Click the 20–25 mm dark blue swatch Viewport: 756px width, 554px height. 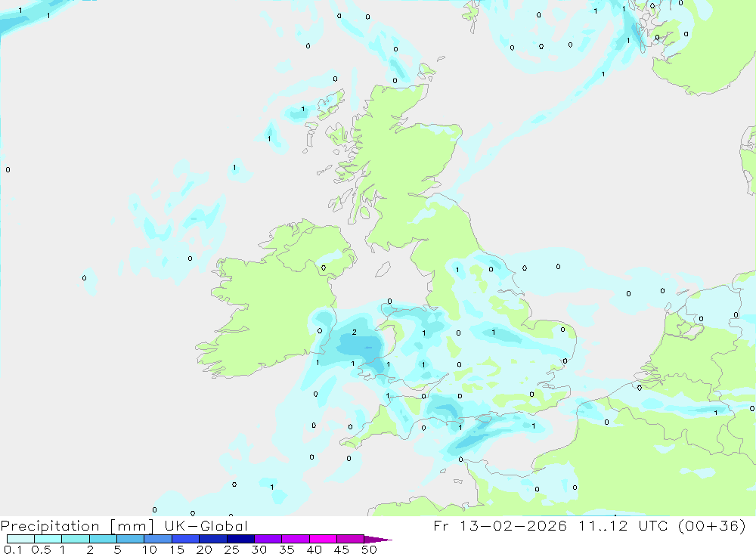(213, 539)
